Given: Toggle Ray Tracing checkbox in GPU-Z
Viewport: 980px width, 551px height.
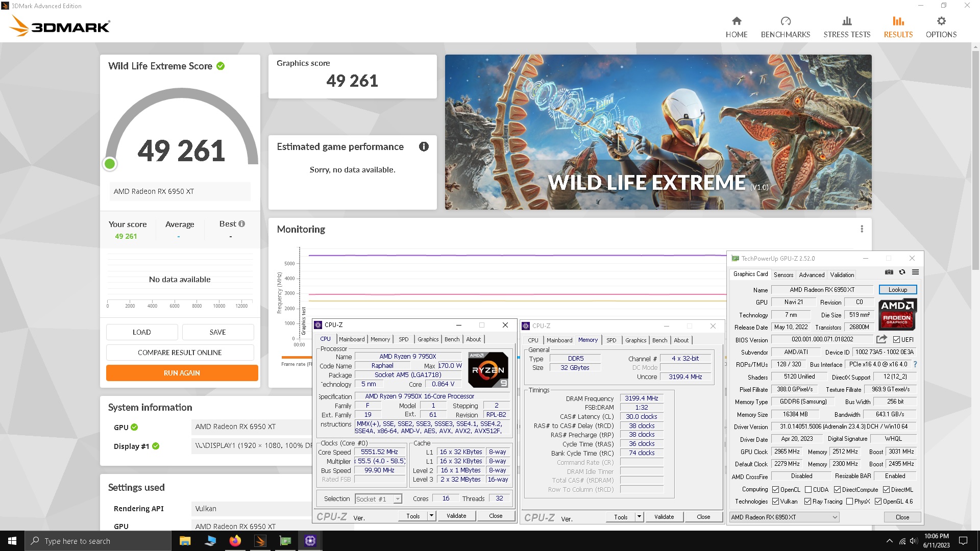Looking at the screenshot, I should pos(807,502).
